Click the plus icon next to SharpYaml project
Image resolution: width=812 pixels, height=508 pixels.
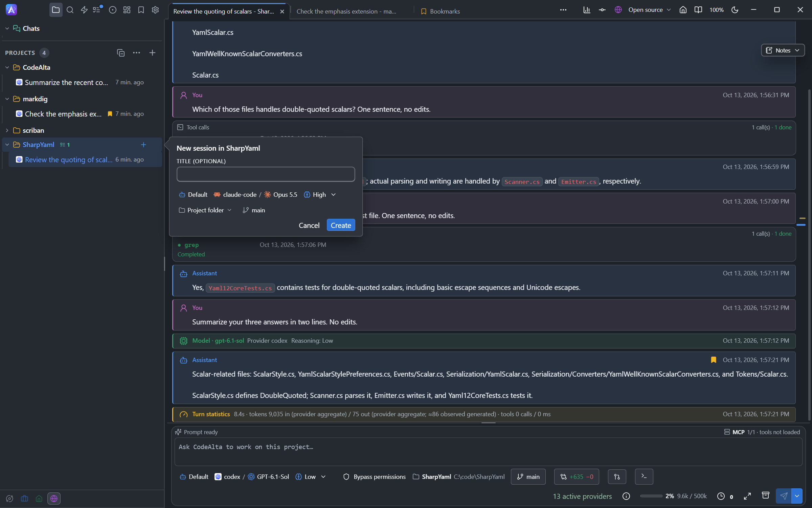(x=143, y=145)
